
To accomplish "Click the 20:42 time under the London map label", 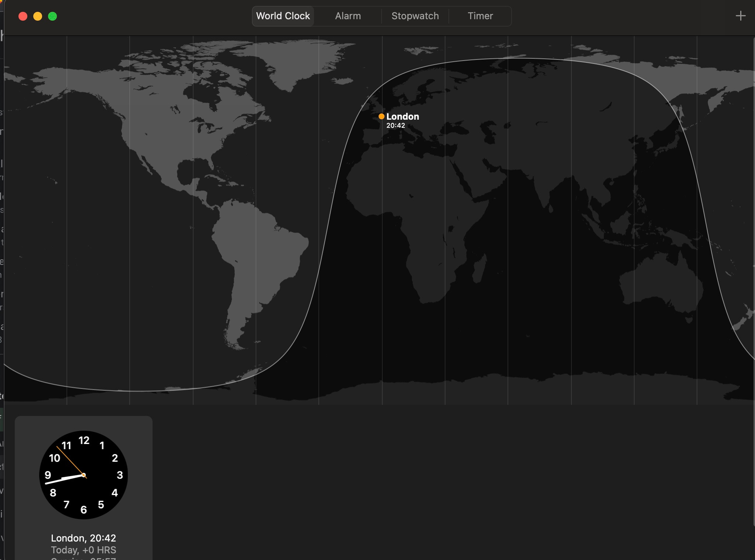I will point(396,126).
